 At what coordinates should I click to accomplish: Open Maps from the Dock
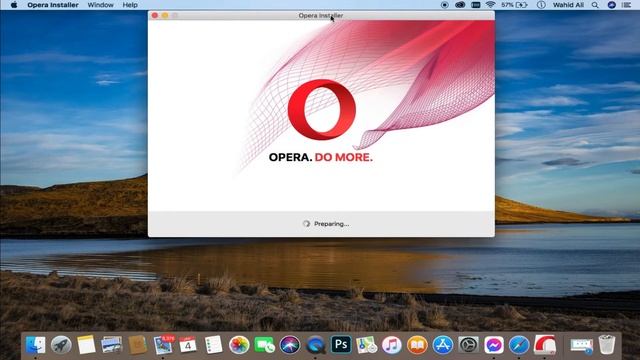(x=366, y=345)
